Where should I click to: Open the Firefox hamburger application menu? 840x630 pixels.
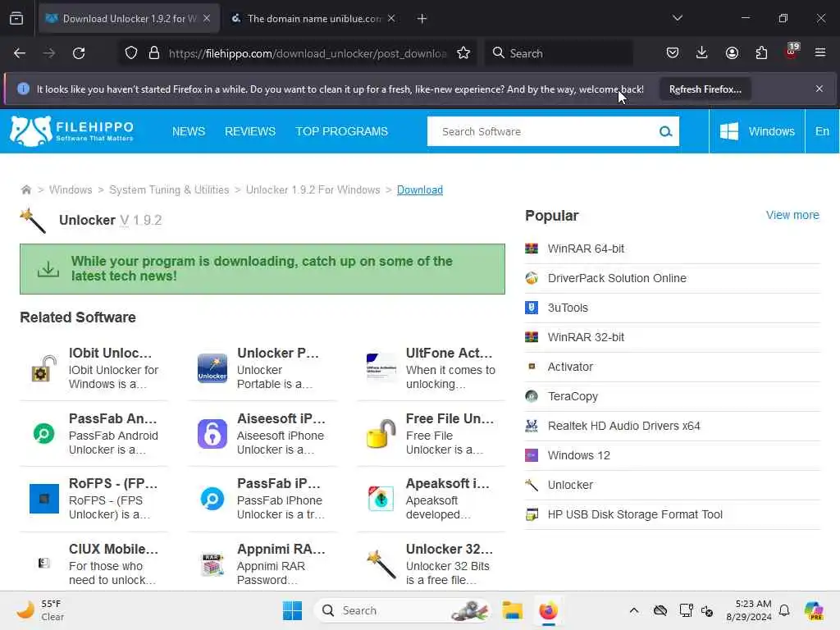[820, 52]
